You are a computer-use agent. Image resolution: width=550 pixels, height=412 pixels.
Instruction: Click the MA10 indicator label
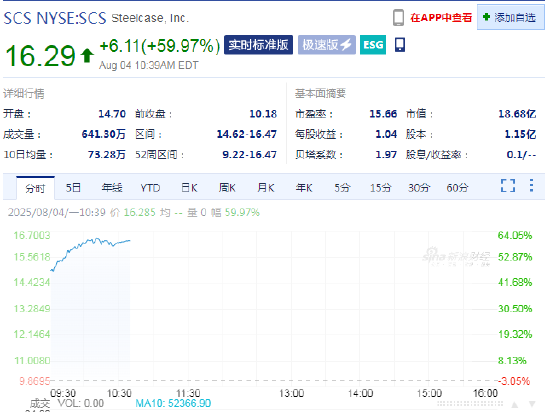point(173,403)
